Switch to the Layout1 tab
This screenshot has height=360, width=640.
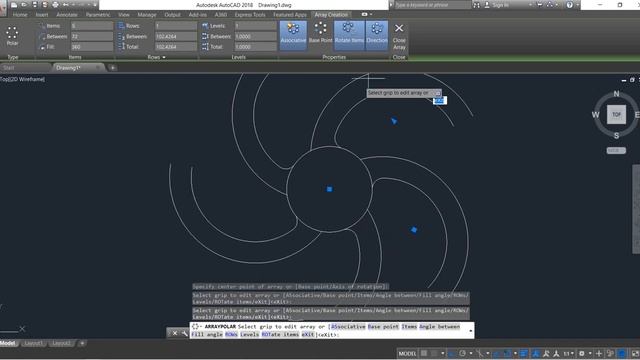click(x=33, y=343)
